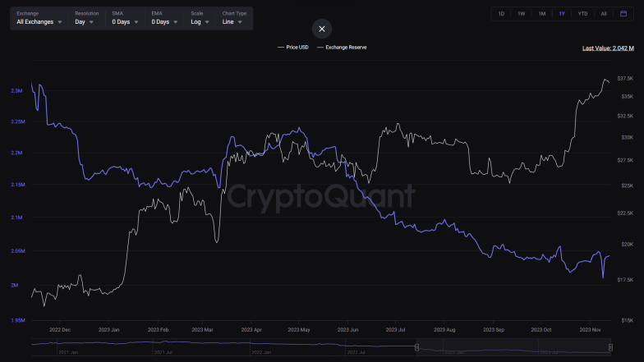The image size is (644, 362).
Task: Switch to the 1M time range
Action: tap(542, 13)
